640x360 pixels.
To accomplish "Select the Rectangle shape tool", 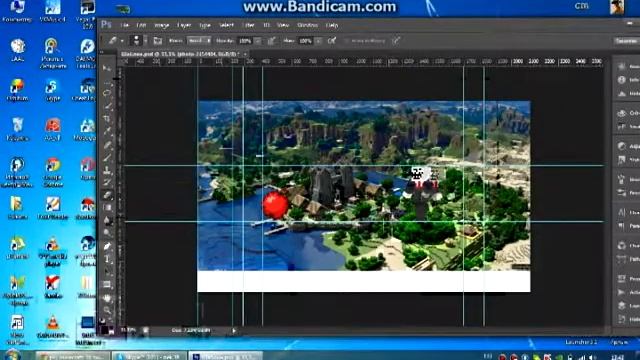I will point(107,284).
